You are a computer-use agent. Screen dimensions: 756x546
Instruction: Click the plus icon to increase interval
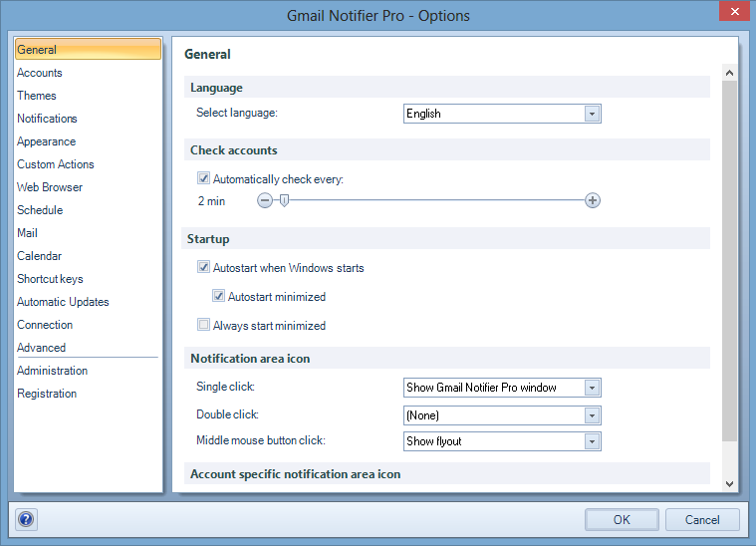click(593, 200)
